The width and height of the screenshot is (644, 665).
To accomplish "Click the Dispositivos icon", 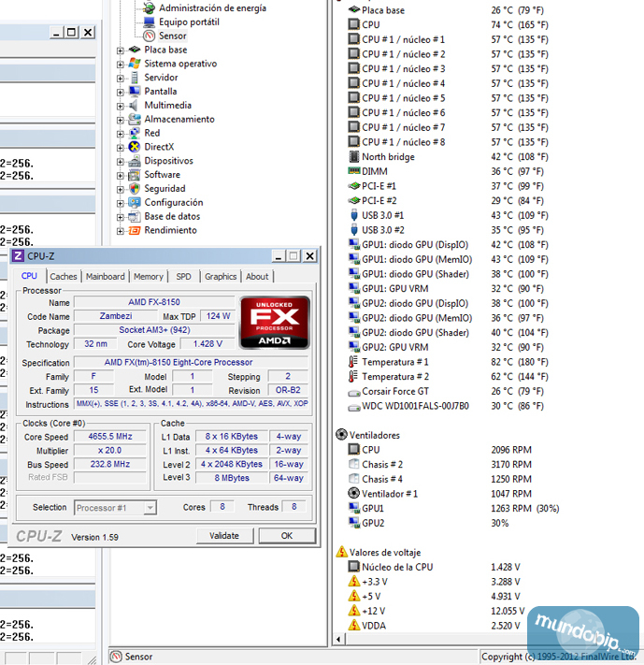I will (x=135, y=161).
